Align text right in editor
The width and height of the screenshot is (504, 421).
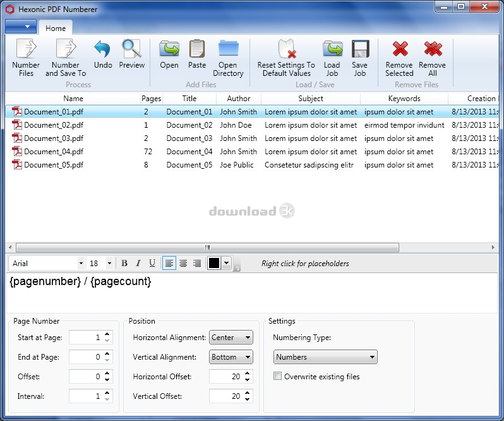point(197,264)
